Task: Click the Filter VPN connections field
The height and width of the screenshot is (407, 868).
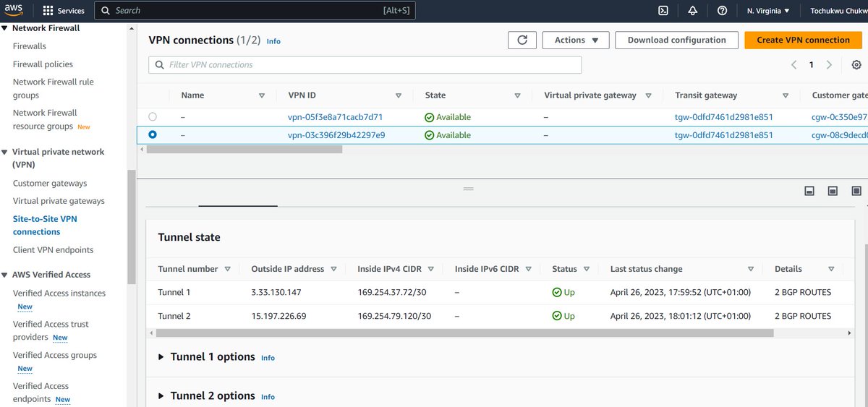Action: 365,65
